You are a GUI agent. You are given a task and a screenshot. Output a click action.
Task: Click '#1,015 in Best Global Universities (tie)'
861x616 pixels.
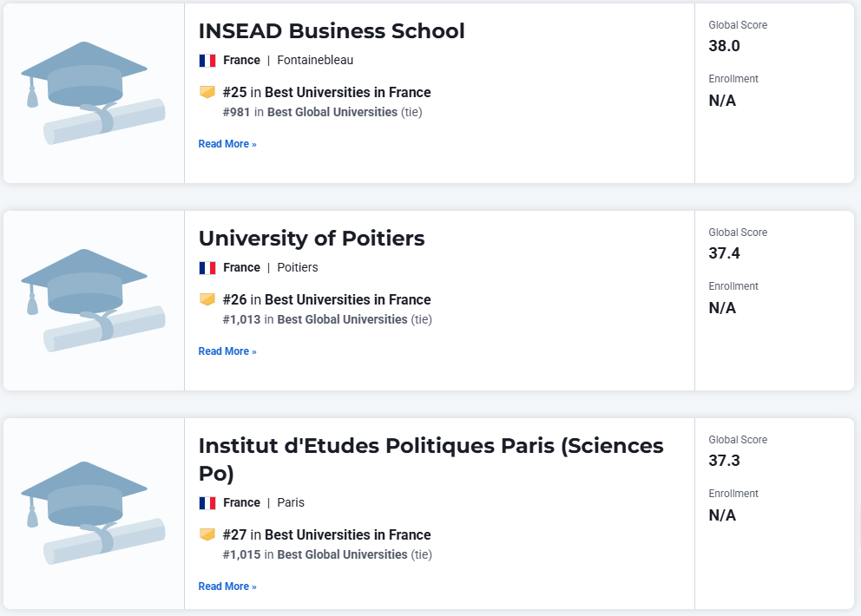pyautogui.click(x=327, y=554)
